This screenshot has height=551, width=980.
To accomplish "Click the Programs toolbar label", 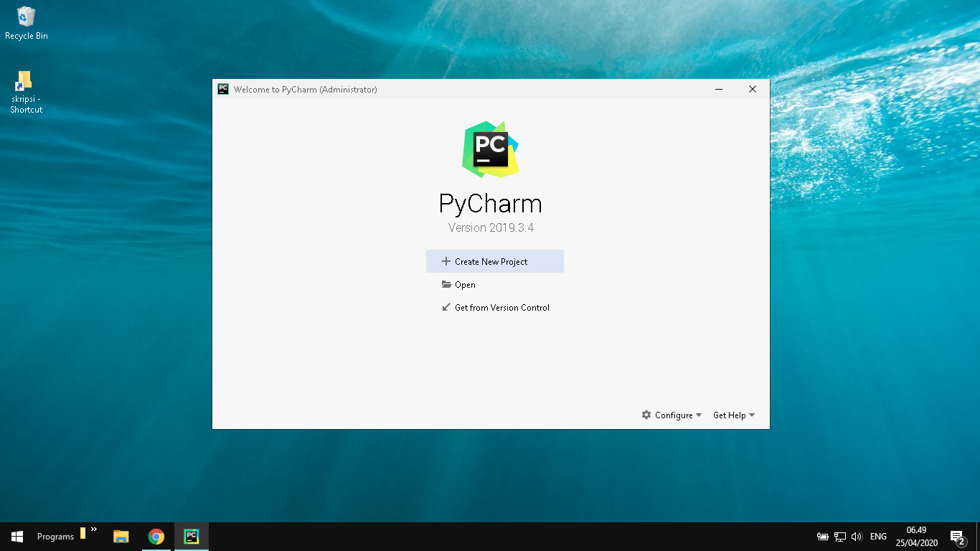I will pyautogui.click(x=55, y=537).
